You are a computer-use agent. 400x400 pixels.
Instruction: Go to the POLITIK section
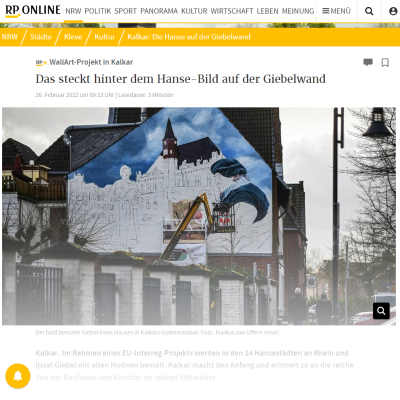[x=98, y=11]
